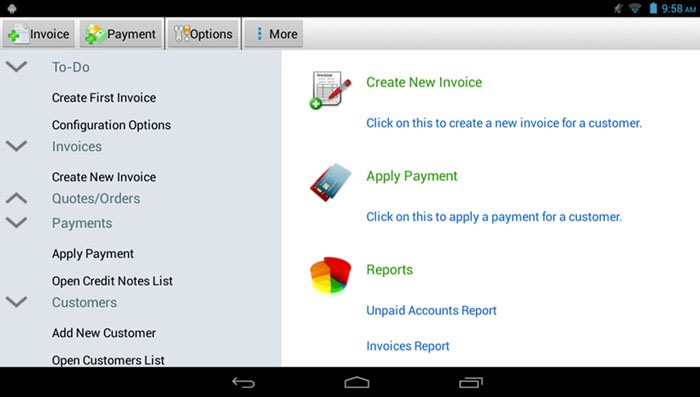
Task: Select Create First Invoice in To-Do
Action: [x=104, y=97]
